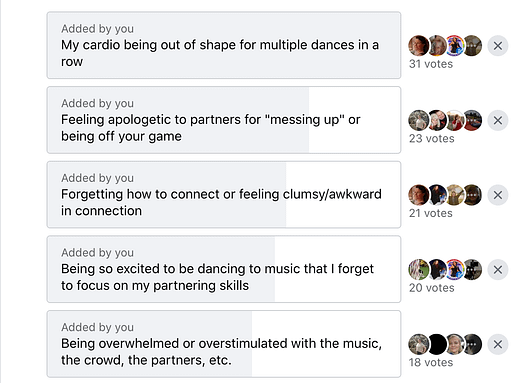519x383 pixels.
Task: View the 31 votes list
Action: 431,64
